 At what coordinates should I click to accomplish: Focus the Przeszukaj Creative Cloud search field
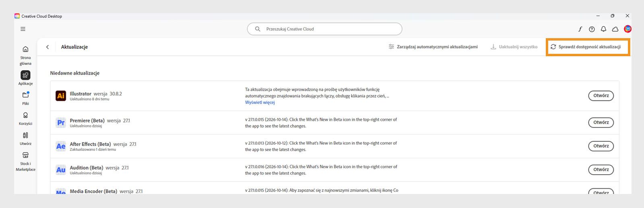(x=324, y=29)
